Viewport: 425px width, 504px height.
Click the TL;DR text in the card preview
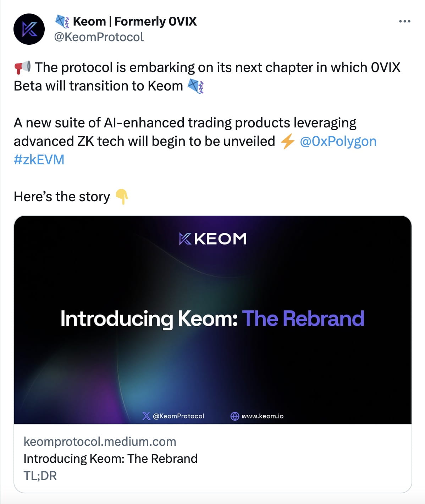(40, 476)
